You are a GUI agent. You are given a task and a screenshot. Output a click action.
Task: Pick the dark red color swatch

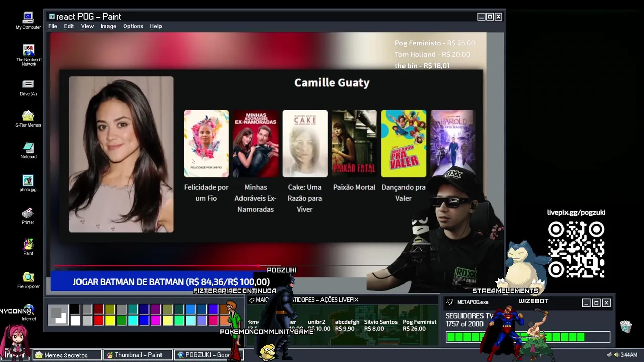pyautogui.click(x=99, y=309)
